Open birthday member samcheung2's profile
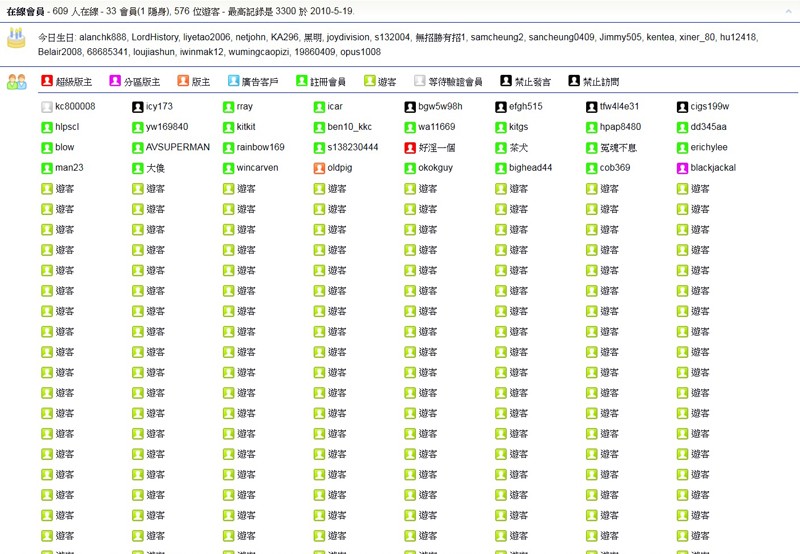 pyautogui.click(x=497, y=37)
